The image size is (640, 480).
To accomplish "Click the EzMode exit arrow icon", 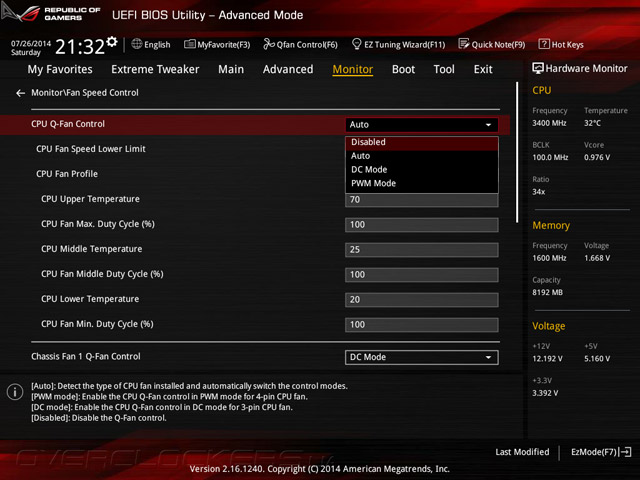I will click(x=625, y=452).
